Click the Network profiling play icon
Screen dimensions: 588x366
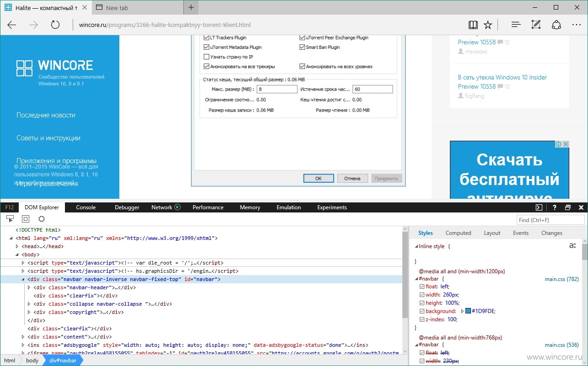click(177, 207)
